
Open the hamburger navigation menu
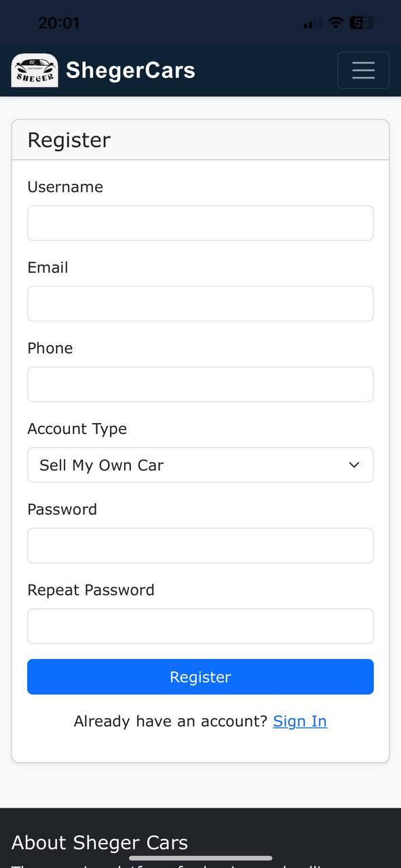[364, 70]
